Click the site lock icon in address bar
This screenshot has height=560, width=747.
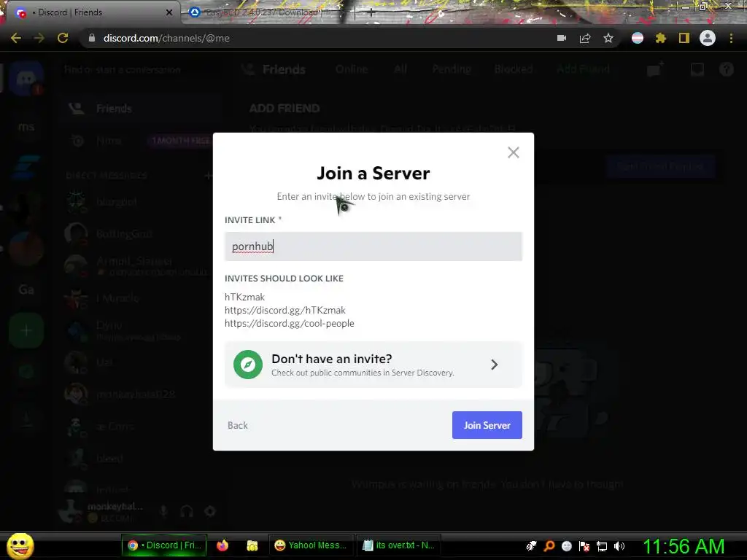92,38
